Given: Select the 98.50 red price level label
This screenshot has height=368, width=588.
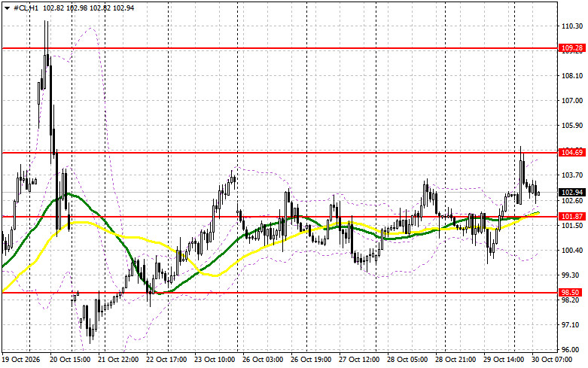Looking at the screenshot, I should click(570, 292).
